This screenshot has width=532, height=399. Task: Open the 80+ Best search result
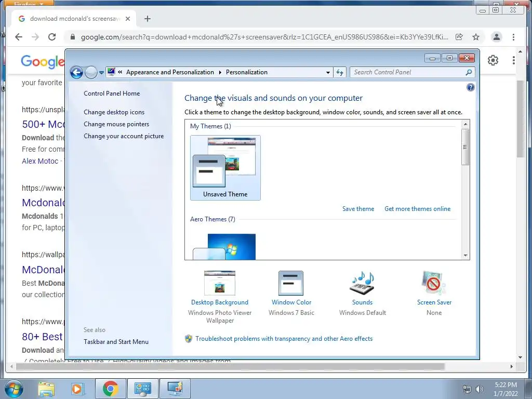42,337
